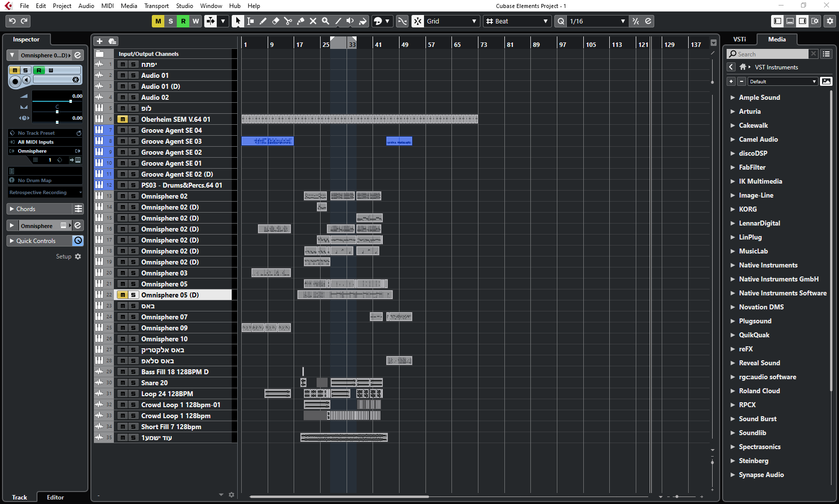Open the Inspector Setup gear

point(78,256)
